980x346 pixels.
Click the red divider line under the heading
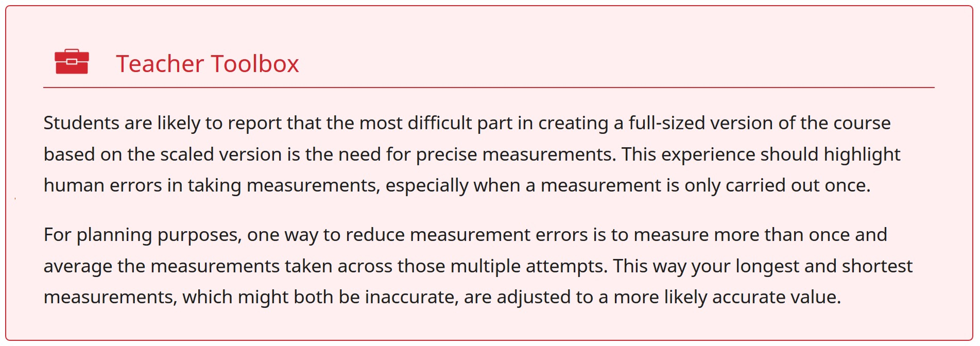tap(488, 88)
